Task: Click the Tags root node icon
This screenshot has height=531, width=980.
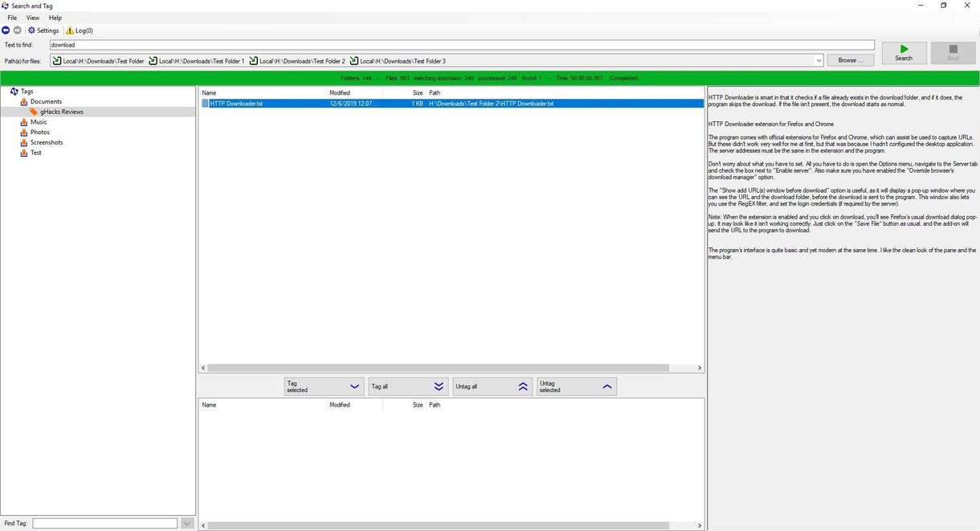Action: tap(14, 92)
